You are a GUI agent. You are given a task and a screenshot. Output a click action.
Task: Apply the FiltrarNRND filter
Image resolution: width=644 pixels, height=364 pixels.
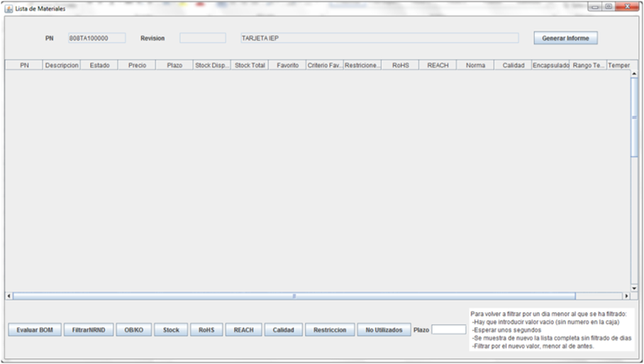[x=89, y=330]
